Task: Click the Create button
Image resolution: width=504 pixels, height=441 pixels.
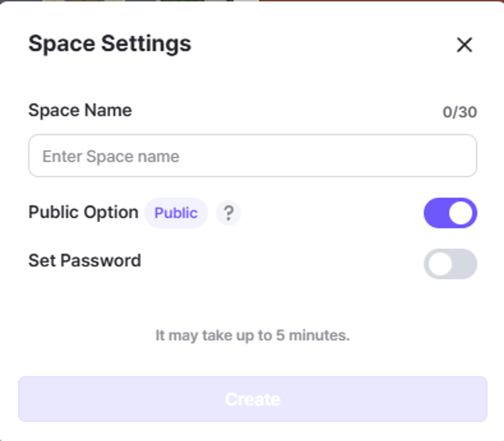Action: [x=253, y=399]
